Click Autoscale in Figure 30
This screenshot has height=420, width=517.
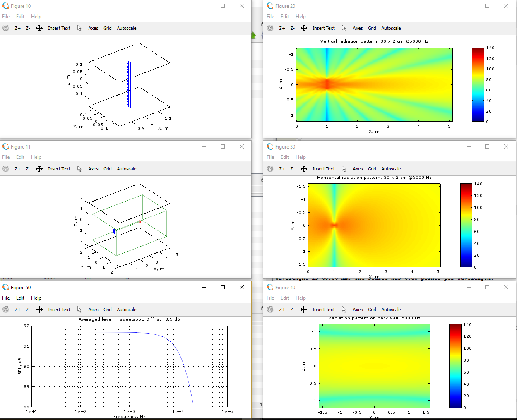point(391,169)
